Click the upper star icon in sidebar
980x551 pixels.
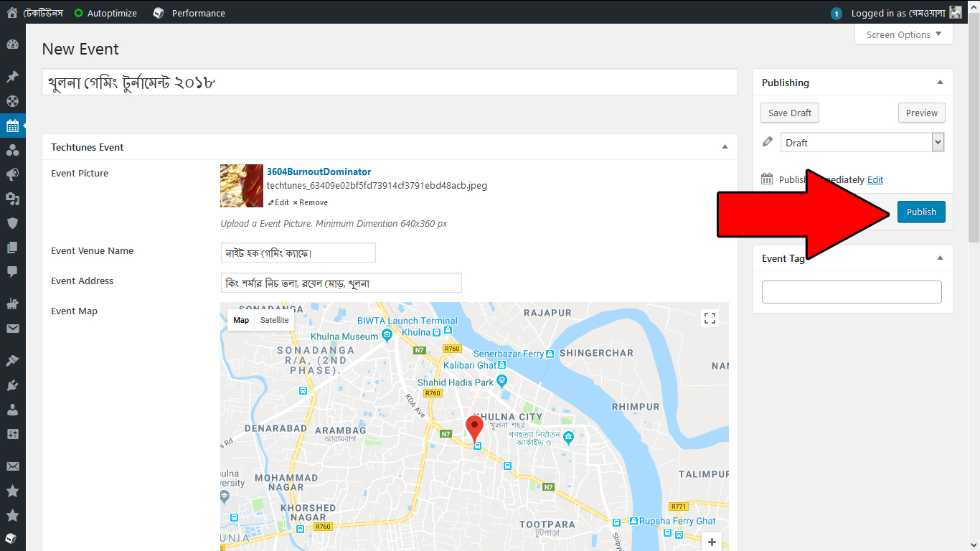tap(12, 491)
